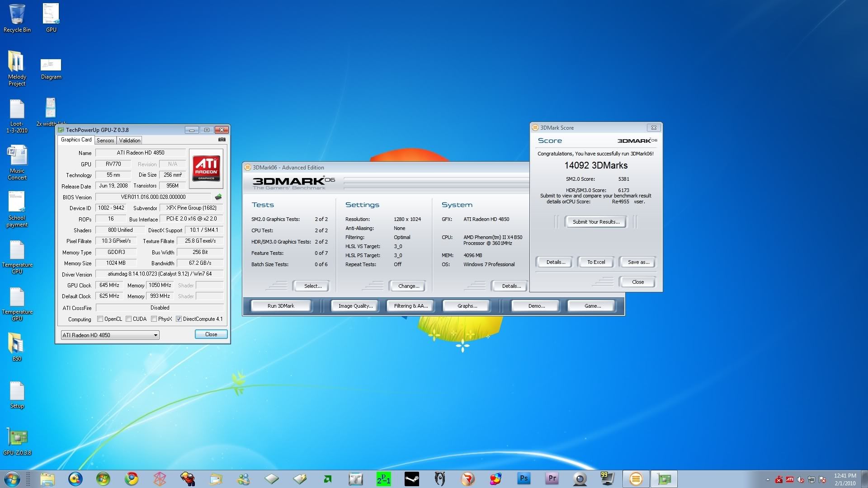Select the GPU-Z.0.3.8 executable desktop icon
This screenshot has height=488, width=868.
17,441
